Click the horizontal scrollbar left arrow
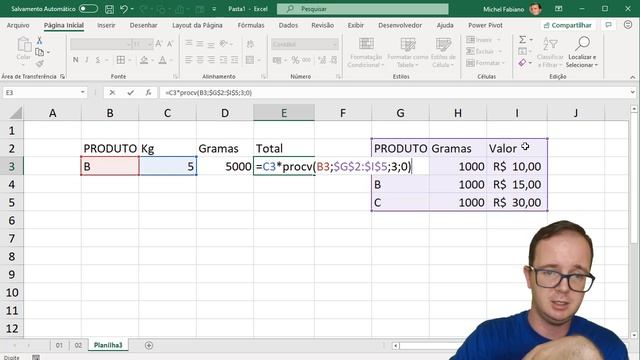 pyautogui.click(x=396, y=346)
